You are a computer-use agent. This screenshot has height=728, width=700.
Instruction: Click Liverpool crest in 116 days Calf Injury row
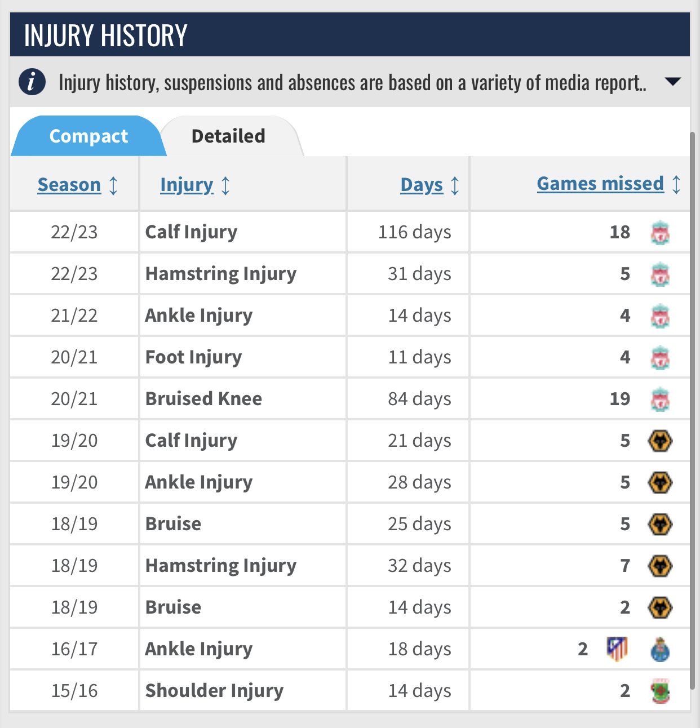660,233
